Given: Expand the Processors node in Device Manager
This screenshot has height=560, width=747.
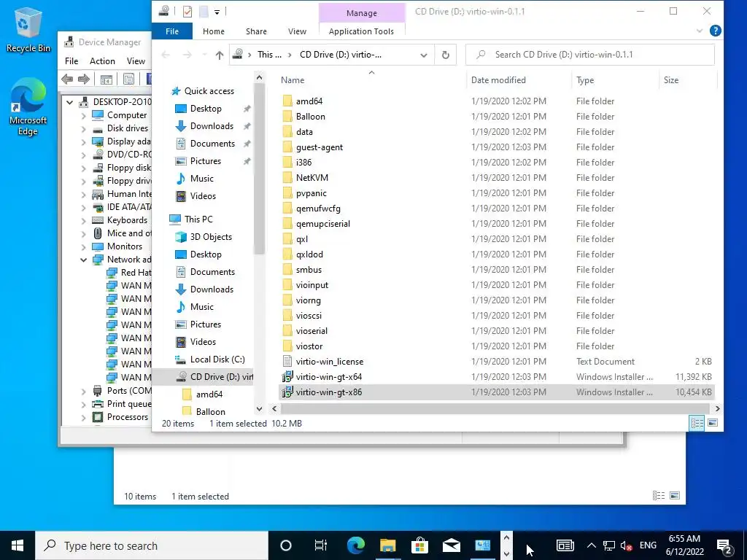Looking at the screenshot, I should tap(84, 417).
